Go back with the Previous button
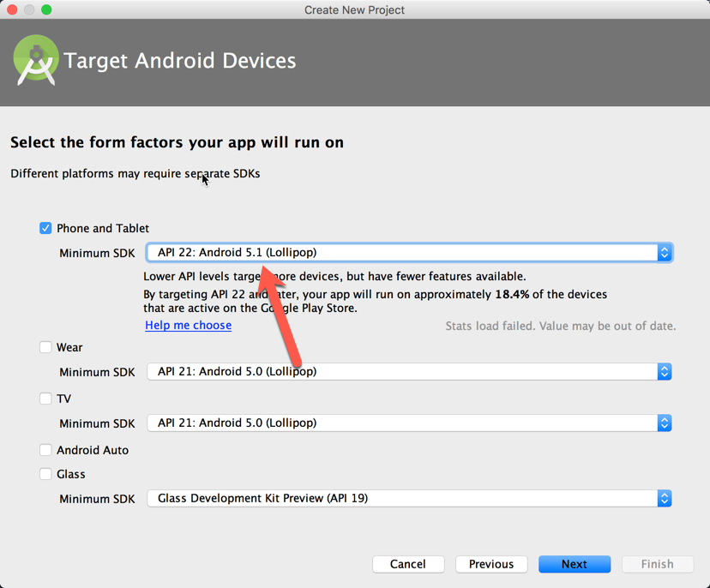Viewport: 710px width, 588px height. point(491,564)
